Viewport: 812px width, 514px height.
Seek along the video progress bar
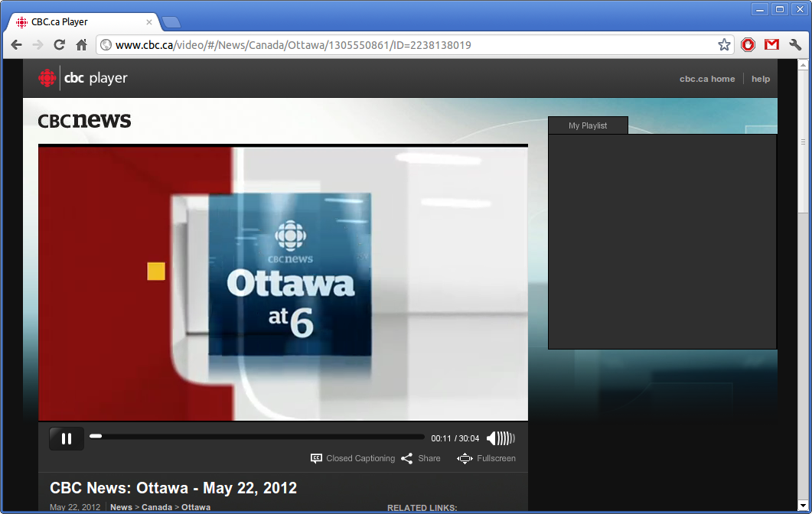tap(257, 436)
